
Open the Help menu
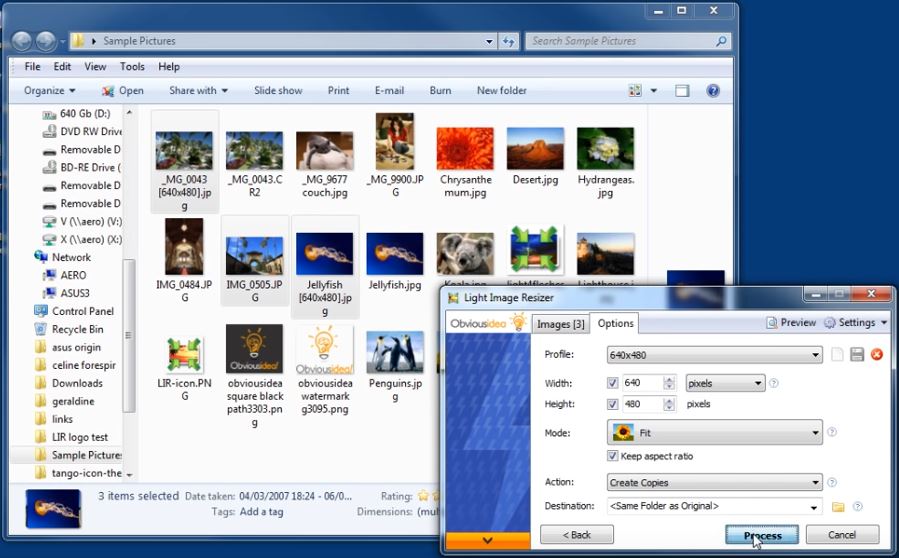169,67
